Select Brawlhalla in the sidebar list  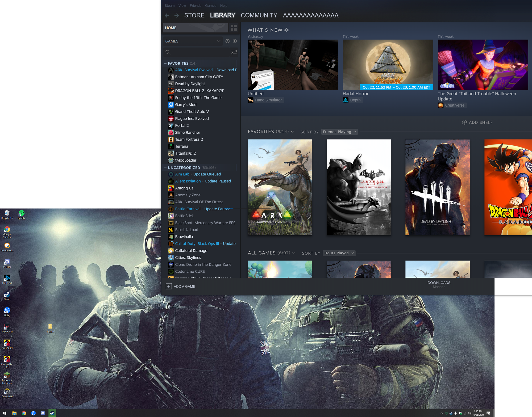184,237
